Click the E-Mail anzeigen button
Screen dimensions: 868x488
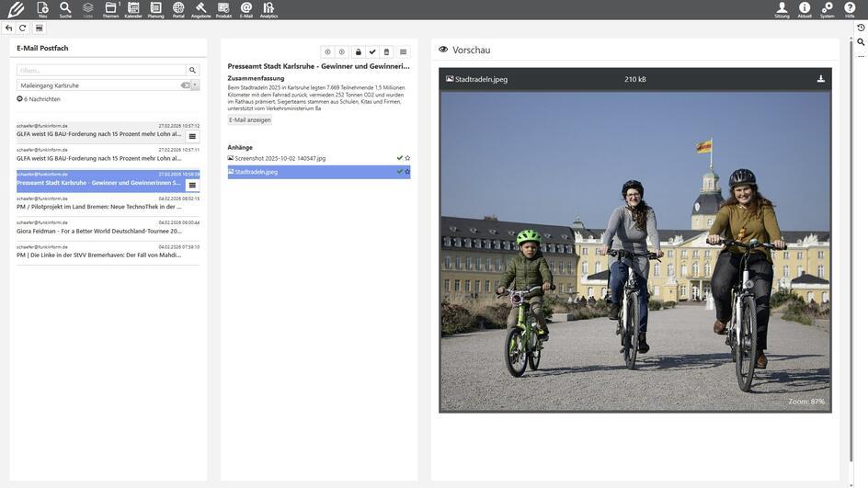click(250, 120)
